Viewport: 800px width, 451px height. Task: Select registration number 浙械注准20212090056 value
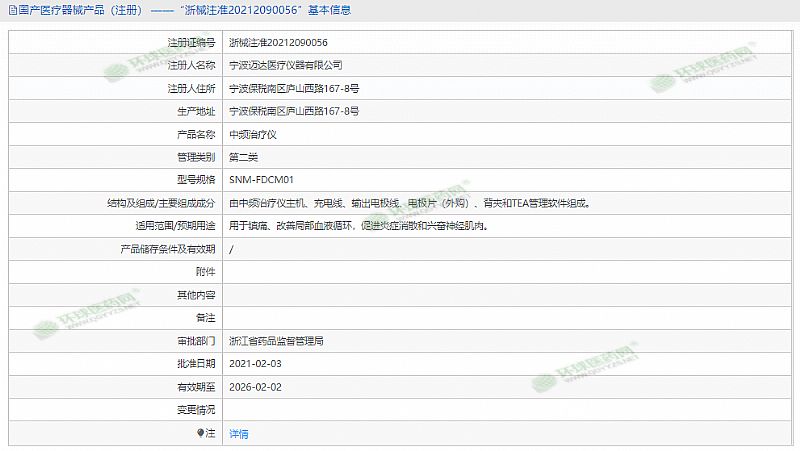pyautogui.click(x=278, y=42)
